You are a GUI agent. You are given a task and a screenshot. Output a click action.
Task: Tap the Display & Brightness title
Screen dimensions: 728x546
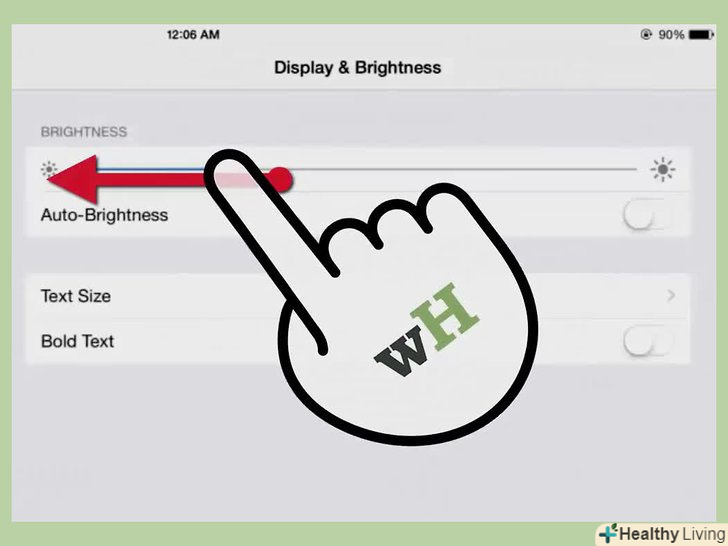[x=358, y=68]
